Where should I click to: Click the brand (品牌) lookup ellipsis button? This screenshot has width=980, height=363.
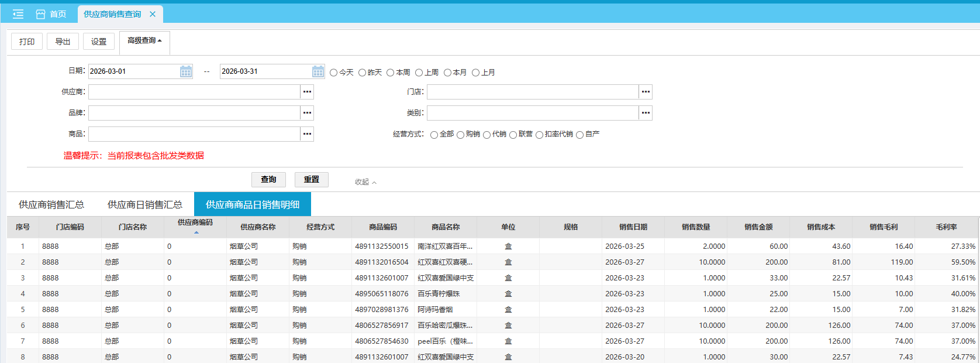pos(307,113)
